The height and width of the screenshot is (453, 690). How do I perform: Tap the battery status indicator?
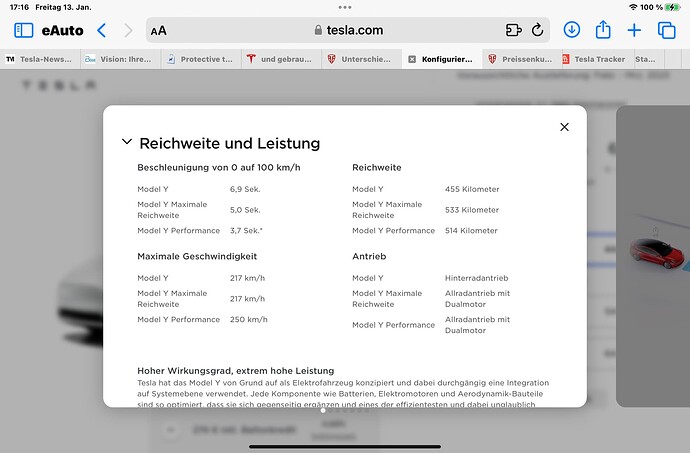[673, 7]
